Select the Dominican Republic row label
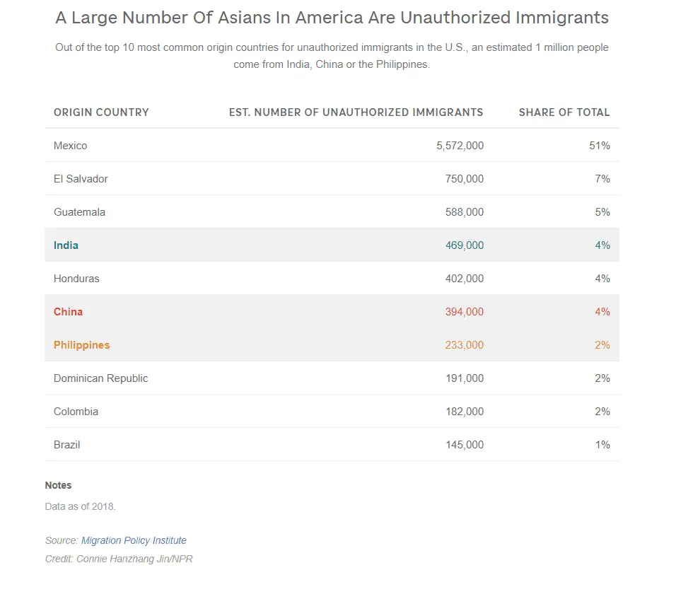The height and width of the screenshot is (616, 693). (x=100, y=378)
